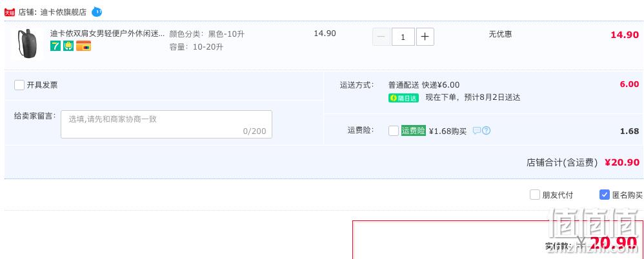This screenshot has height=259, width=644.
Task: Click the green 7-day return badge
Action: [55, 46]
